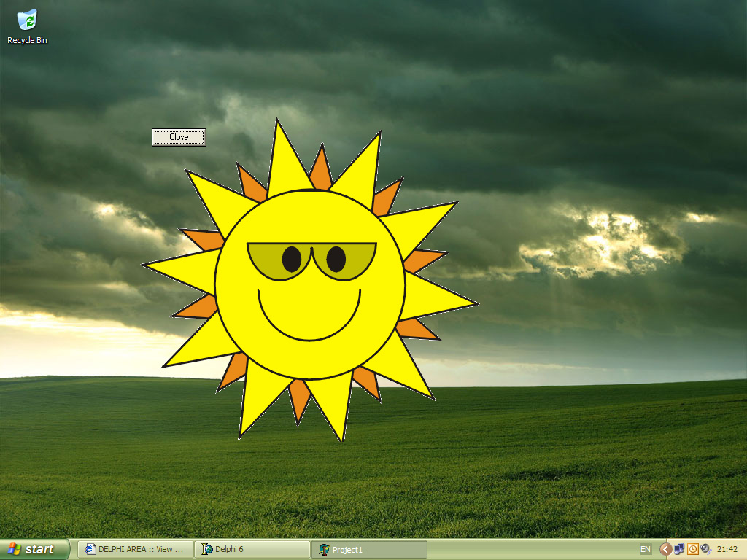Click the 21:42 system clock
The width and height of the screenshot is (747, 560).
[727, 549]
